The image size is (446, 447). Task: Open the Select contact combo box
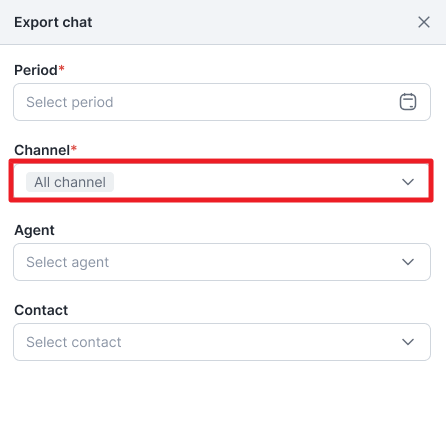222,342
